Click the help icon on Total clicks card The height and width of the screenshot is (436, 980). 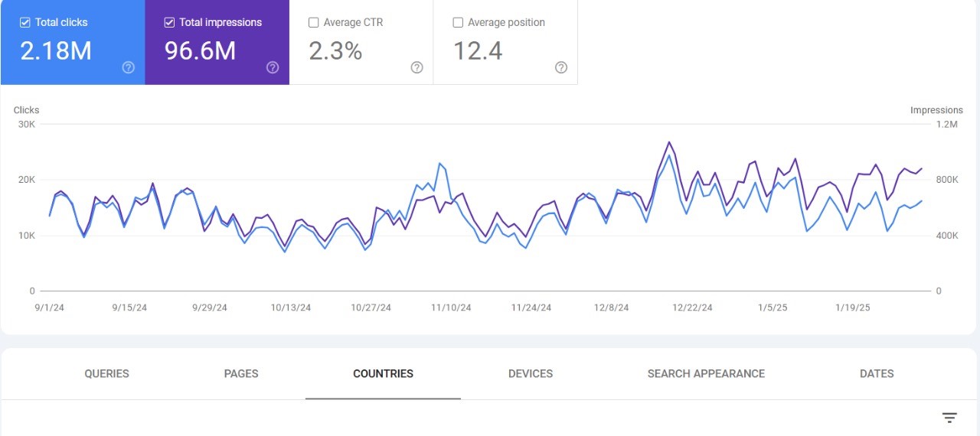[129, 67]
